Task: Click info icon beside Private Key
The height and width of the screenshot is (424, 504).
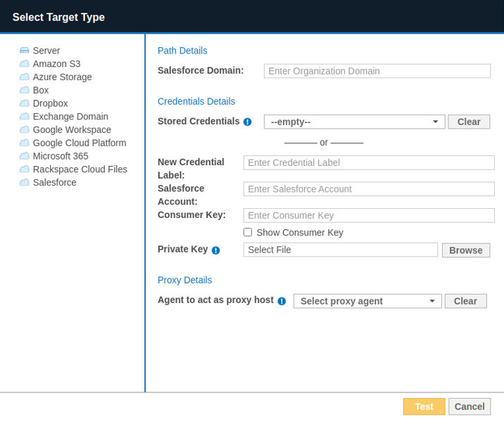Action: click(x=215, y=250)
